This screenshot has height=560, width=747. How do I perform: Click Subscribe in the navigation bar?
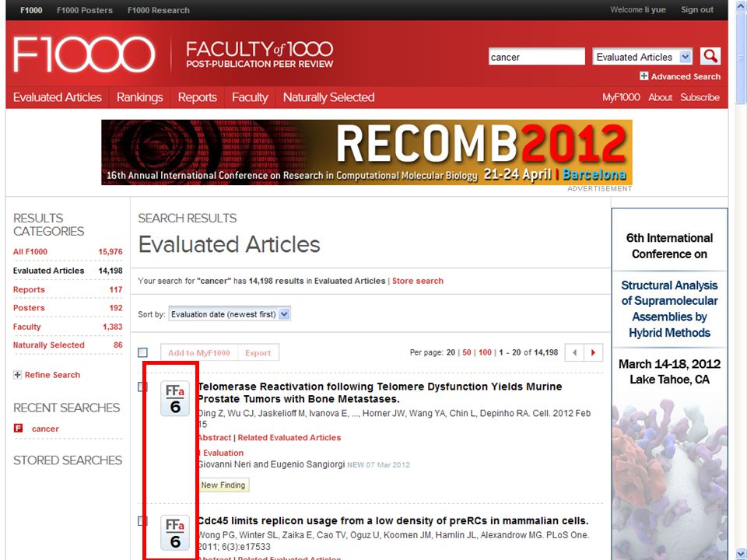(700, 97)
